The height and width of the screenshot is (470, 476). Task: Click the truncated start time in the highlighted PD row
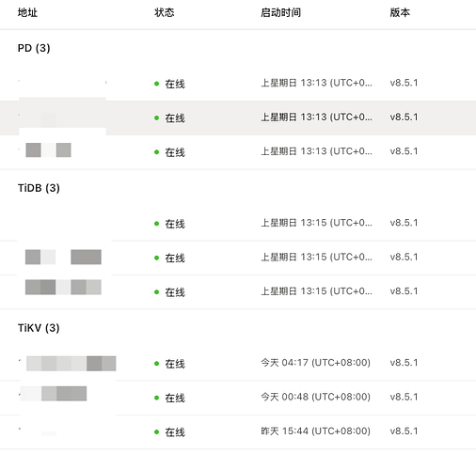click(317, 117)
